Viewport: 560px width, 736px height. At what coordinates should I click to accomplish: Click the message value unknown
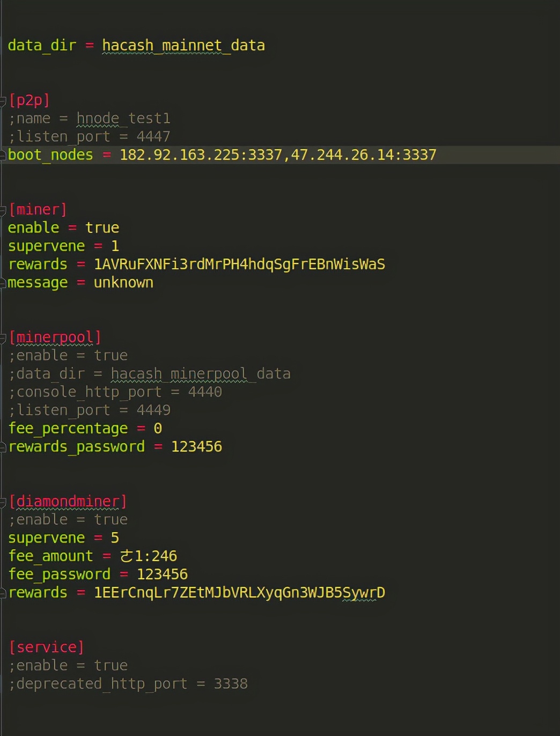coord(123,283)
